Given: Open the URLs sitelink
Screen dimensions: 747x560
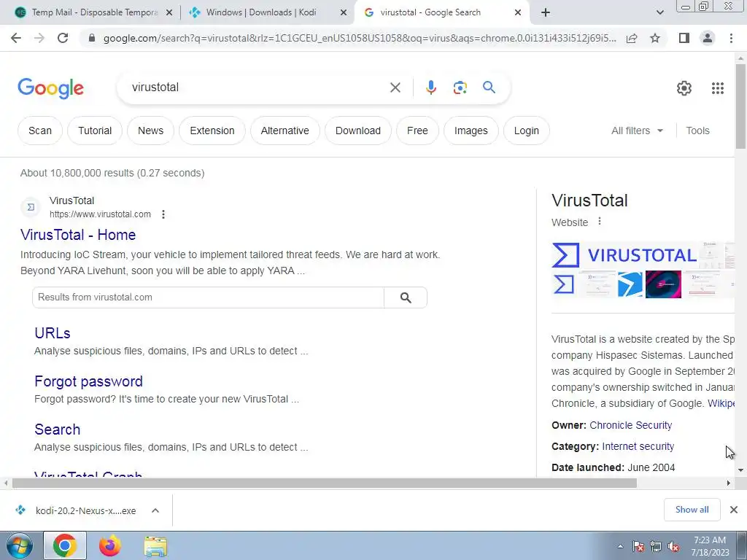Looking at the screenshot, I should 53,332.
